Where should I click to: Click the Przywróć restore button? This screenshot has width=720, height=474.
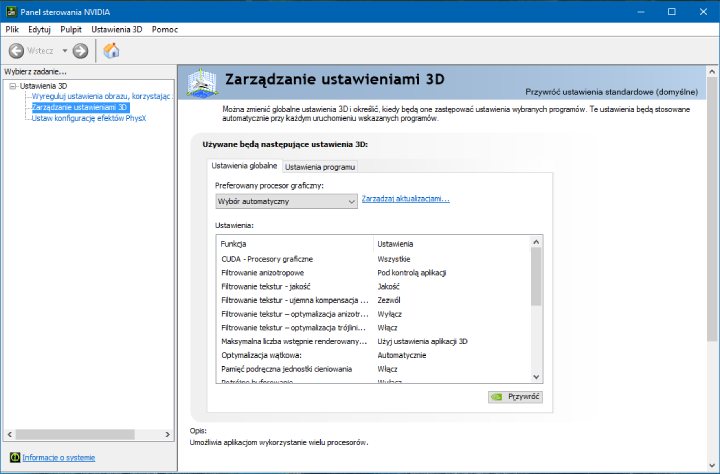(515, 397)
